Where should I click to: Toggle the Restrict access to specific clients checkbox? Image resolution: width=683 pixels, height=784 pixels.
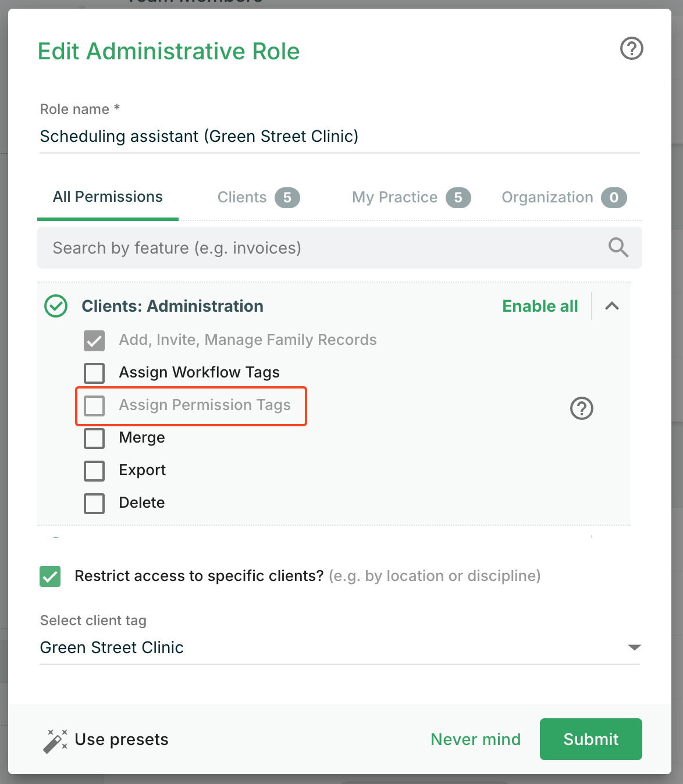coord(50,576)
